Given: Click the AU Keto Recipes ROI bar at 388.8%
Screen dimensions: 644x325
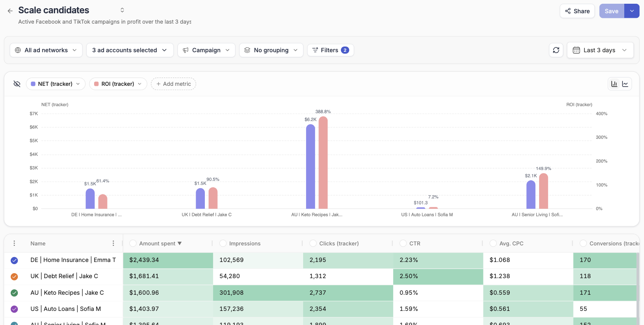Looking at the screenshot, I should (323, 162).
